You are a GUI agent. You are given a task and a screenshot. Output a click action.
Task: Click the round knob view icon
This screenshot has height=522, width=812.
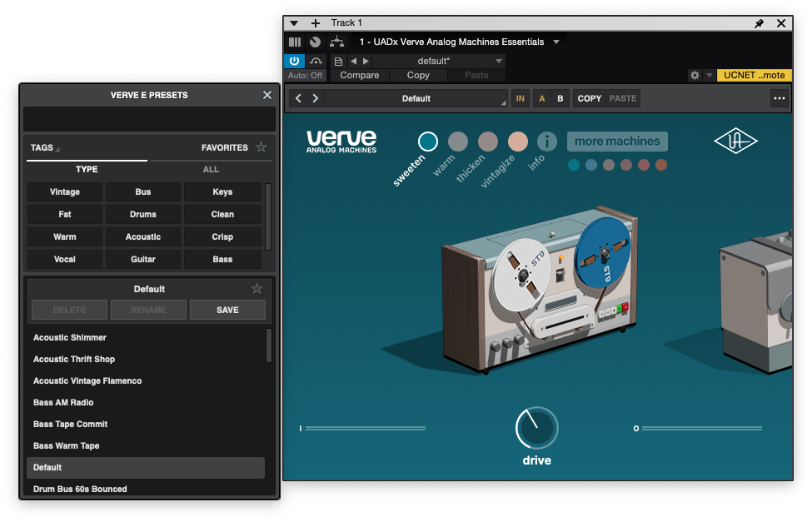(x=315, y=42)
